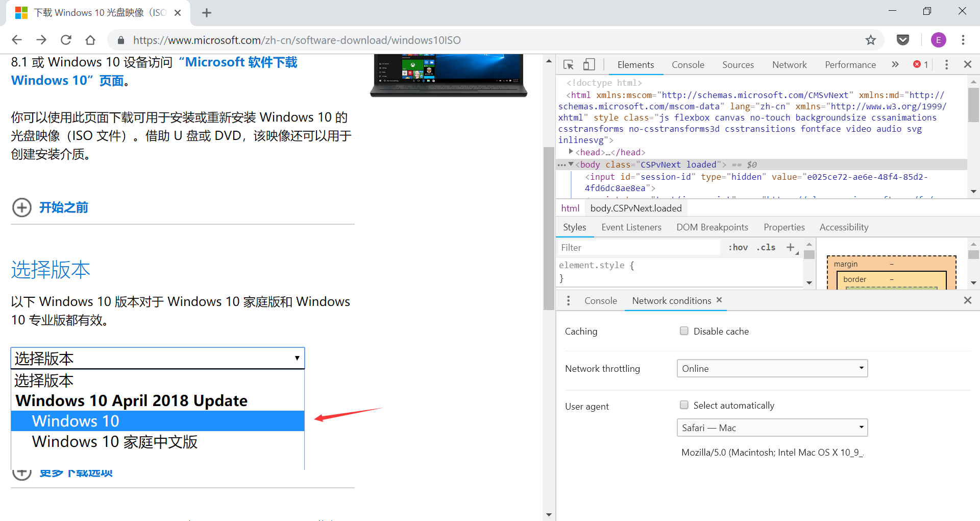Open the 开始之前 section link
Viewport: 980px width, 521px height.
pyautogui.click(x=64, y=207)
